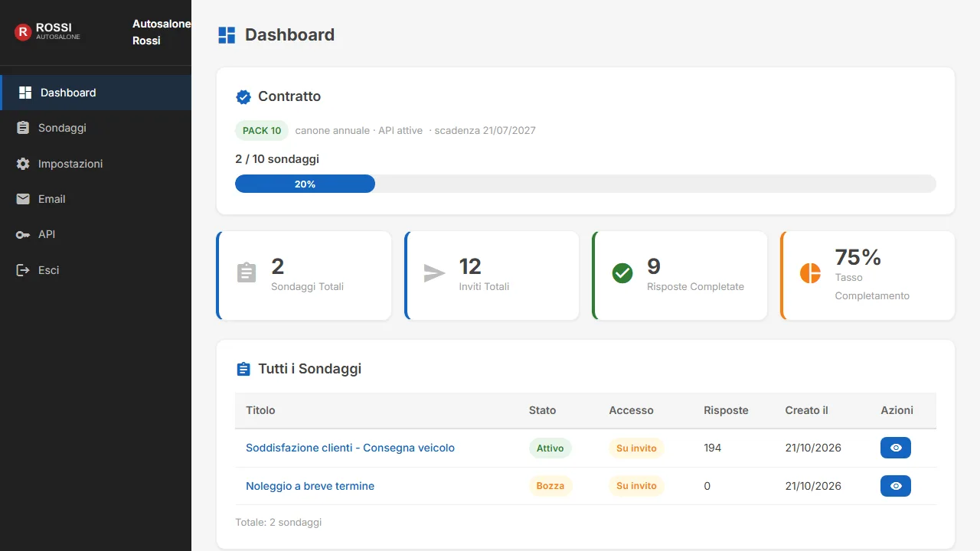Open the Noleggio a breve termine link
This screenshot has width=980, height=551.
coord(310,486)
